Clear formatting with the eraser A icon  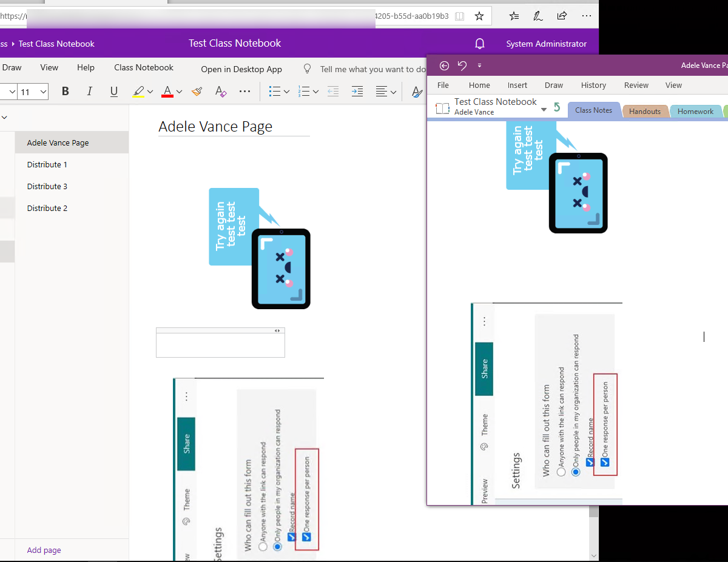coord(221,92)
